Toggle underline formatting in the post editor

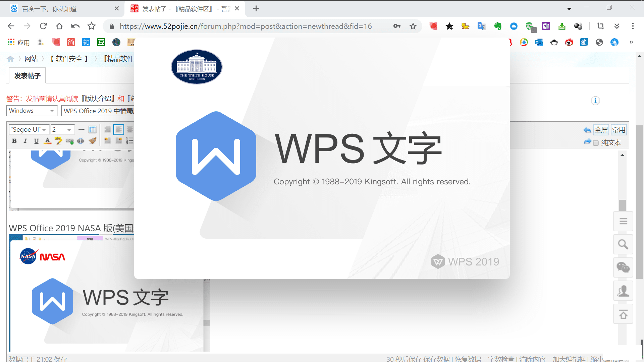coord(36,141)
